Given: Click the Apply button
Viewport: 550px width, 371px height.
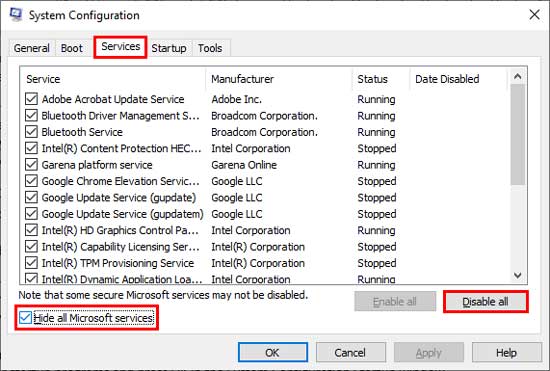Looking at the screenshot, I should click(x=429, y=352).
